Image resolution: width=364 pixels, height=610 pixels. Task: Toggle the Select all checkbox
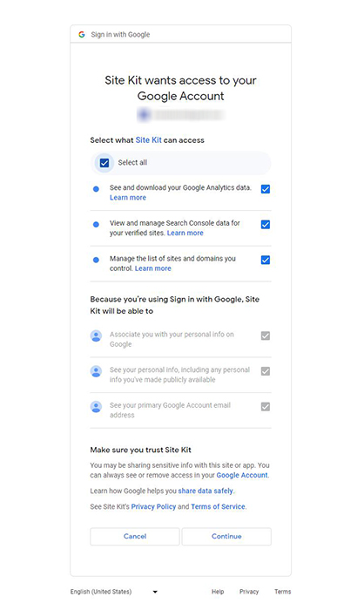(104, 163)
